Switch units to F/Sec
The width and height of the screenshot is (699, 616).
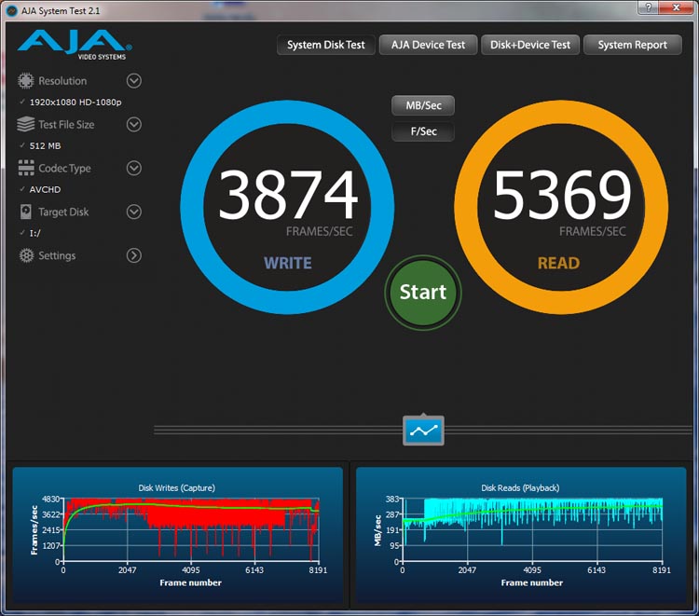tap(422, 131)
